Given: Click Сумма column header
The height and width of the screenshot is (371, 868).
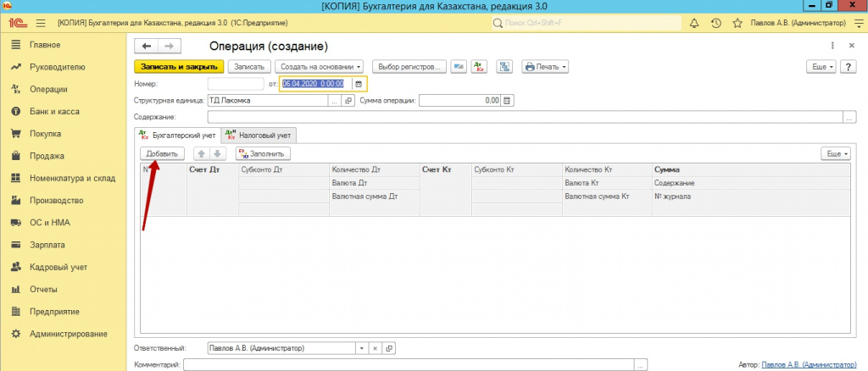Looking at the screenshot, I should pyautogui.click(x=751, y=169).
